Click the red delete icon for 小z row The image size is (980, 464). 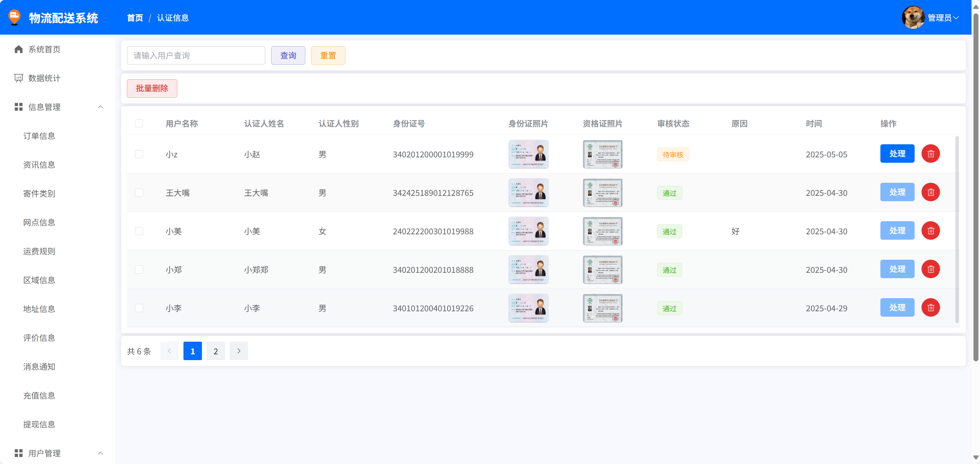coord(930,154)
